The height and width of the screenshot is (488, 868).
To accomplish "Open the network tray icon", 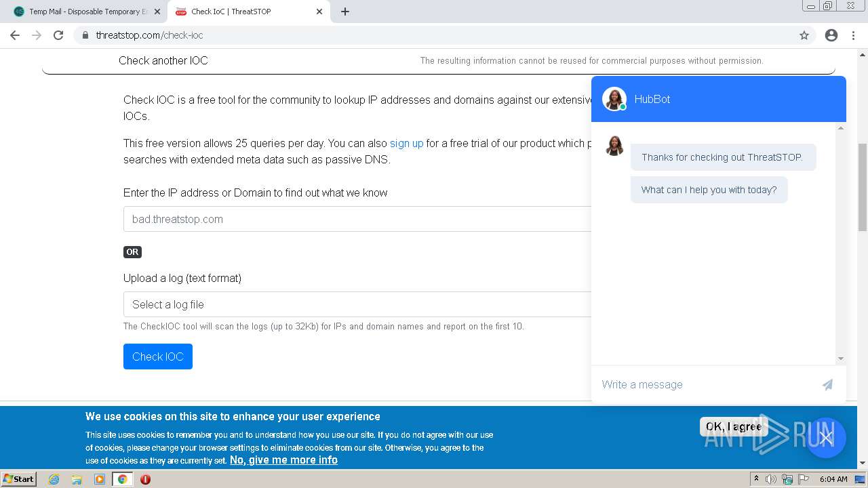I will [x=787, y=479].
